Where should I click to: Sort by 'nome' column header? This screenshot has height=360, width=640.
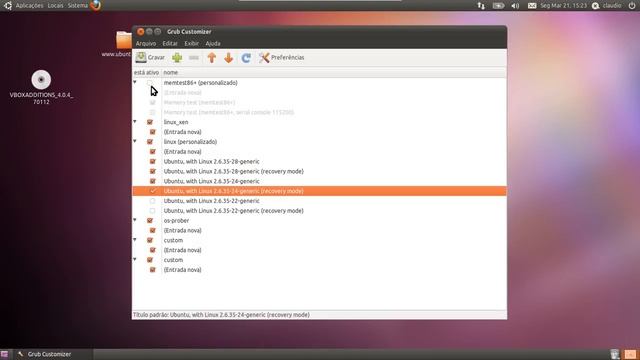[x=334, y=72]
